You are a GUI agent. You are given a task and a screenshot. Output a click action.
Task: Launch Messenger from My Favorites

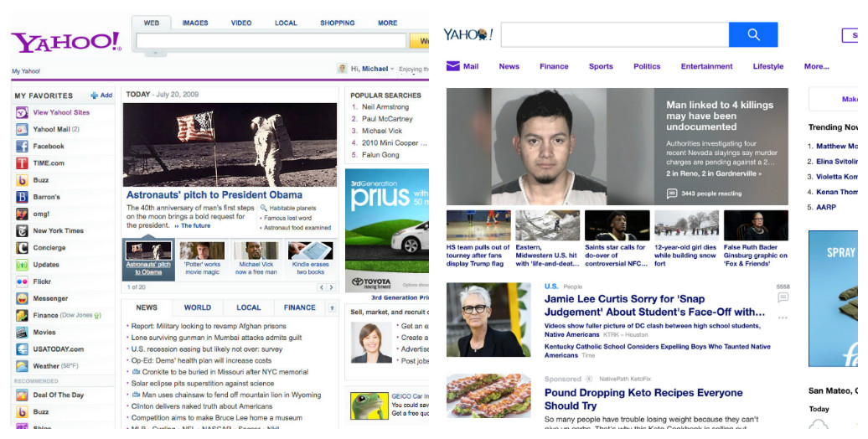(22, 298)
